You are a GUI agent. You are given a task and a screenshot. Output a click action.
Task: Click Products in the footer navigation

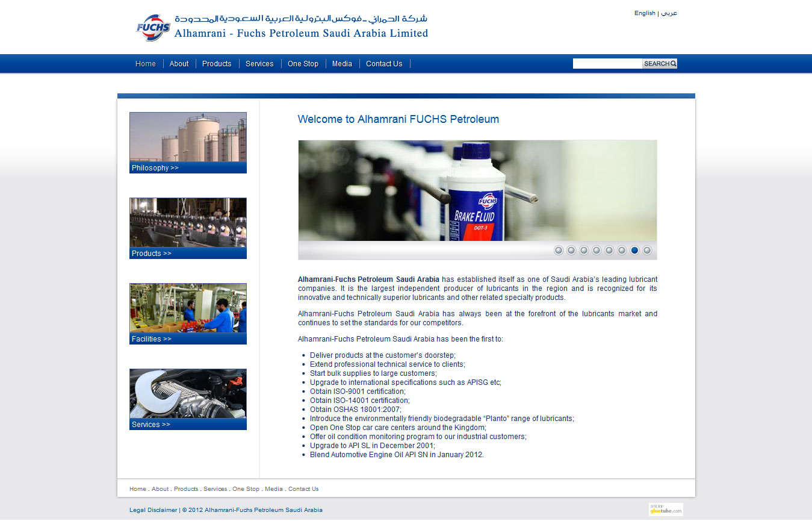tap(186, 489)
